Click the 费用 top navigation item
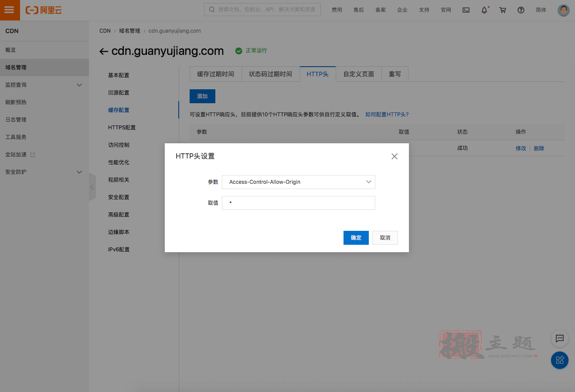Viewport: 575px width, 392px height. [337, 10]
